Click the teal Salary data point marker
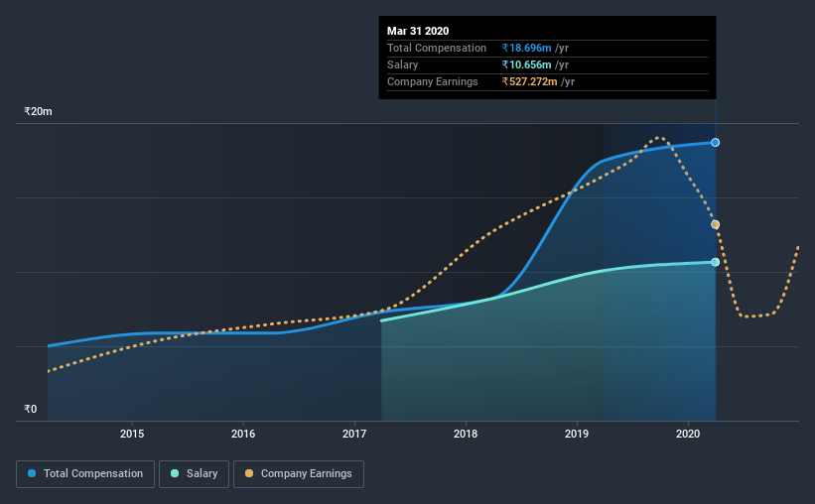The height and width of the screenshot is (504, 815). 715,262
